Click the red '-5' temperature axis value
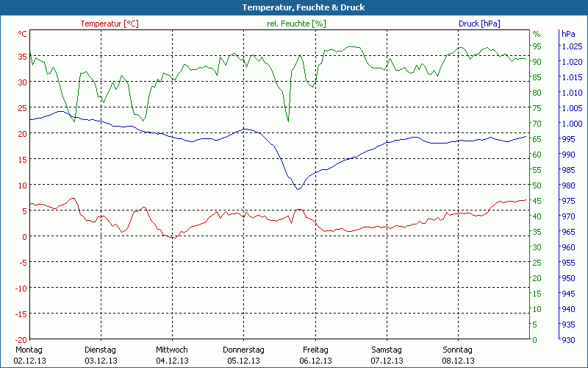This screenshot has width=588, height=368. click(x=24, y=263)
